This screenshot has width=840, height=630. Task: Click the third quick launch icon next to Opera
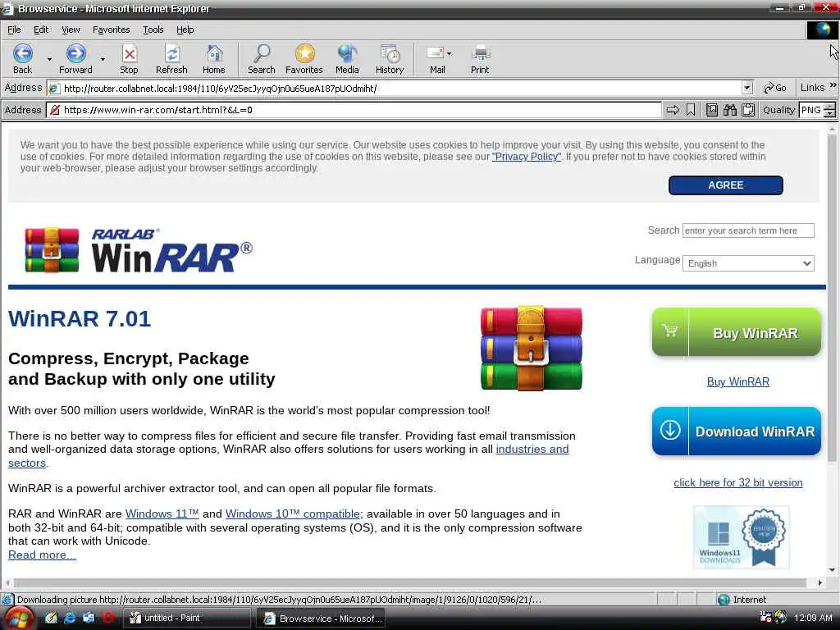pos(89,618)
